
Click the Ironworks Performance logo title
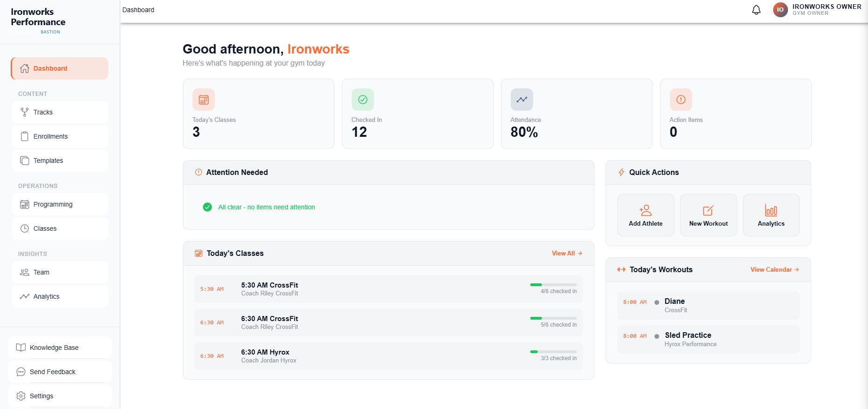pyautogui.click(x=38, y=17)
